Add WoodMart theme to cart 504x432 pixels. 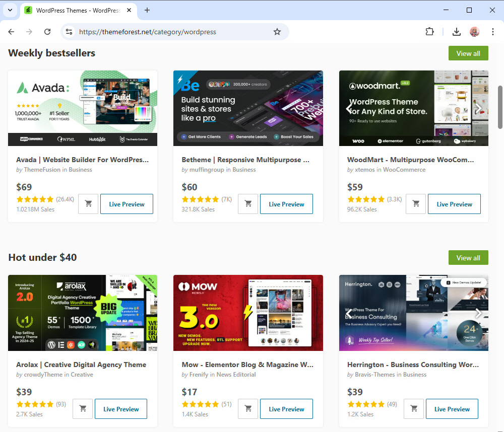click(x=416, y=203)
